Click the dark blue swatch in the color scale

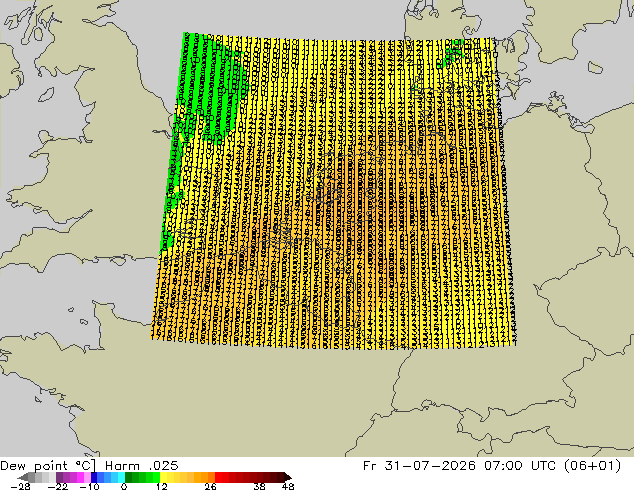pos(94,477)
